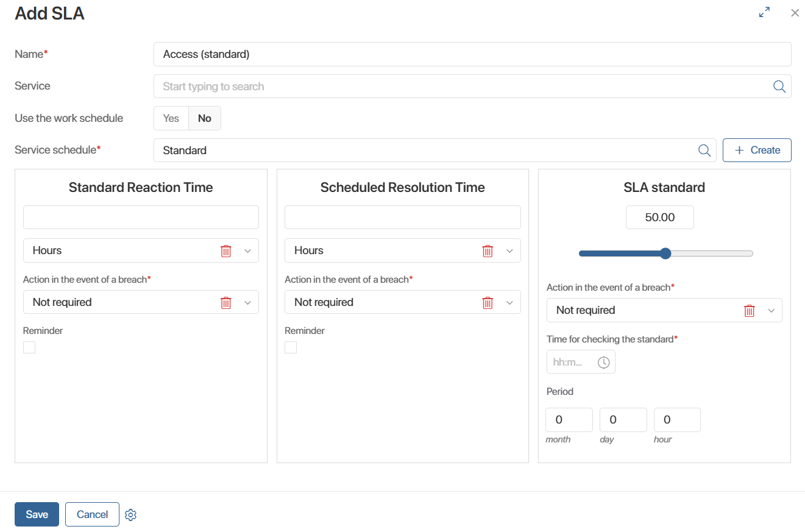Click the SLA standard percentage slider handle
The width and height of the screenshot is (805, 532).
[x=665, y=254]
